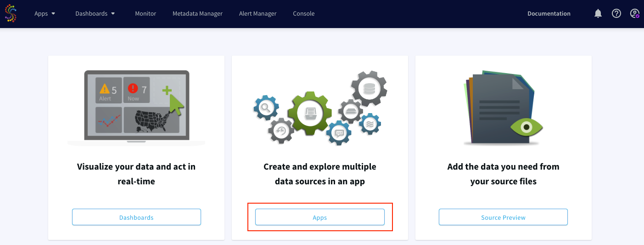Viewport: 644px width, 245px height.
Task: Click the Apps button in card
Action: [x=320, y=217]
